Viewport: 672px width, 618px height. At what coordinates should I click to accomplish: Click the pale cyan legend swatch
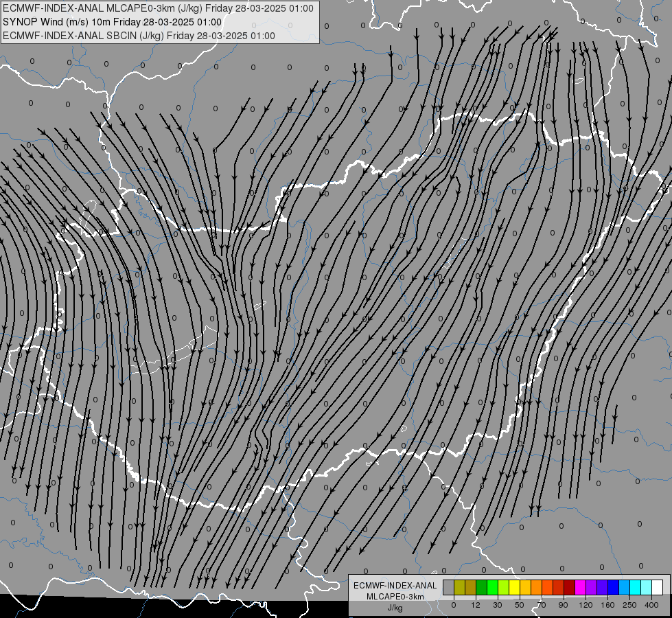pos(647,587)
